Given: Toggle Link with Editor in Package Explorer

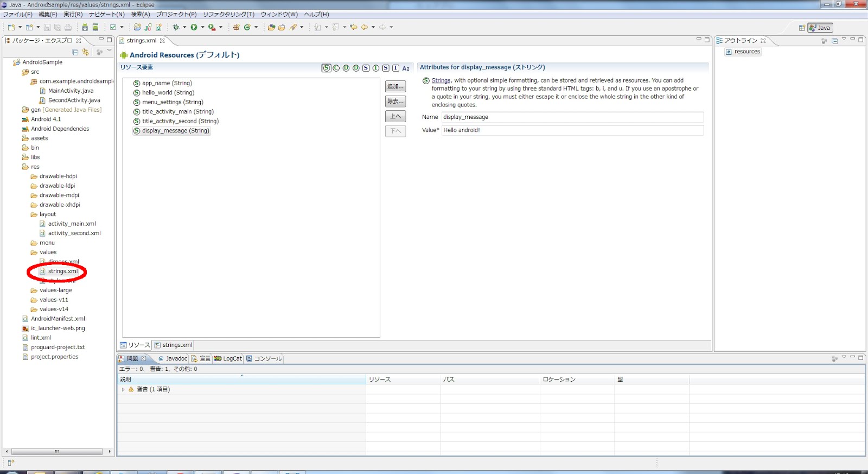Looking at the screenshot, I should pyautogui.click(x=85, y=52).
